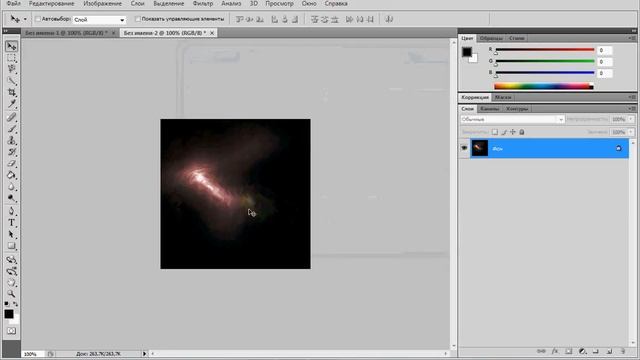Select the Move tool in toolbox

click(11, 47)
